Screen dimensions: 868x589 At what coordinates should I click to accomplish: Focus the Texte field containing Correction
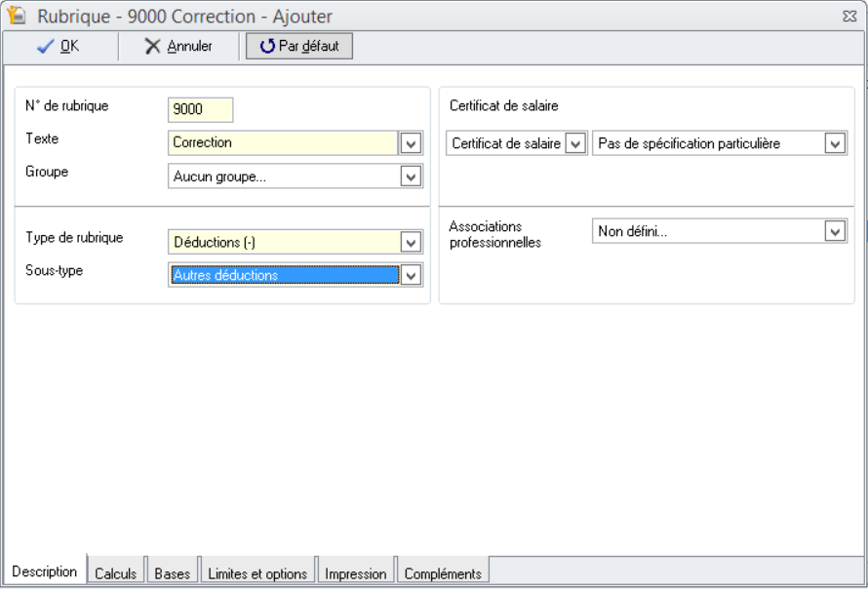tap(283, 142)
